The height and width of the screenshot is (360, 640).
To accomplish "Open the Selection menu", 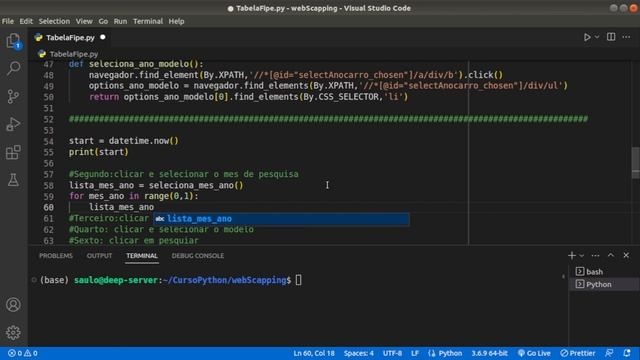I will (x=54, y=21).
